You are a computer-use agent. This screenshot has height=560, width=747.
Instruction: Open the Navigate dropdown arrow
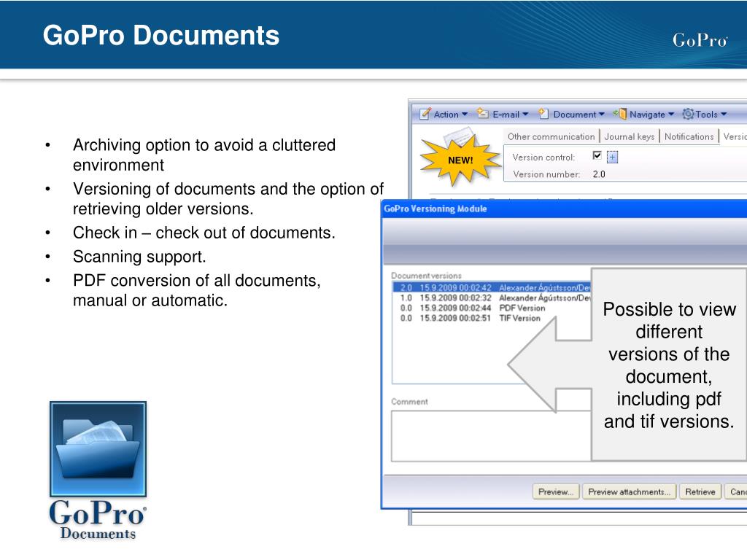(x=671, y=114)
